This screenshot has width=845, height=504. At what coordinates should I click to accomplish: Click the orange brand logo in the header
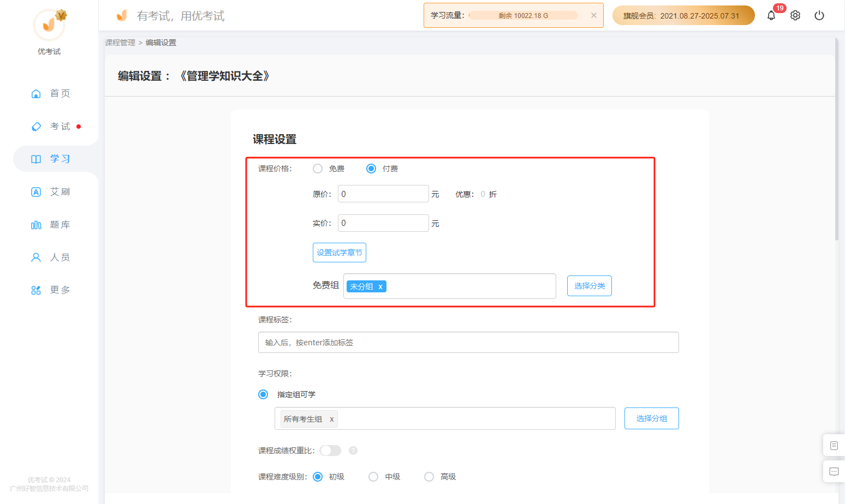[x=122, y=15]
